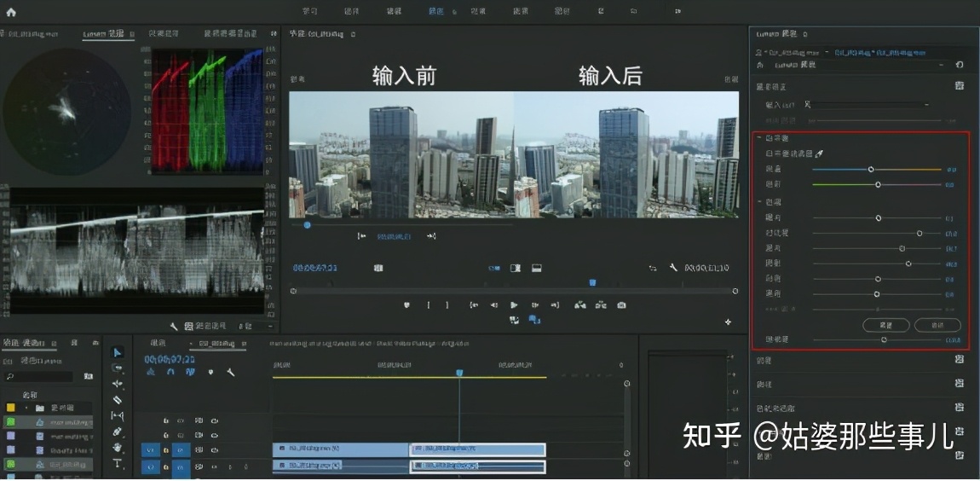Play the Program Monitor
This screenshot has width=980, height=481.
[515, 305]
